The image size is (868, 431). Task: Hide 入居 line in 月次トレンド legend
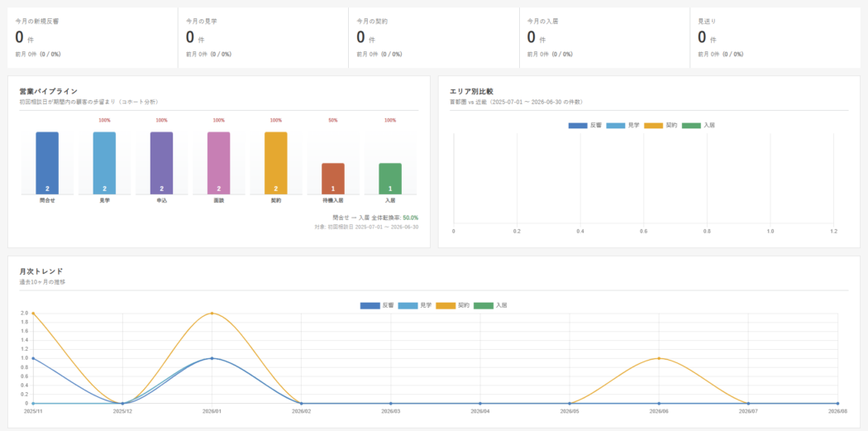[x=490, y=305]
